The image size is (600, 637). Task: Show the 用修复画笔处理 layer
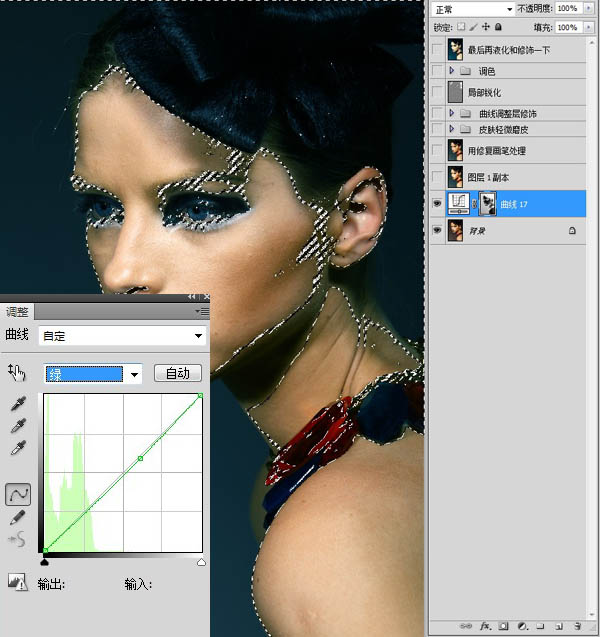point(437,150)
